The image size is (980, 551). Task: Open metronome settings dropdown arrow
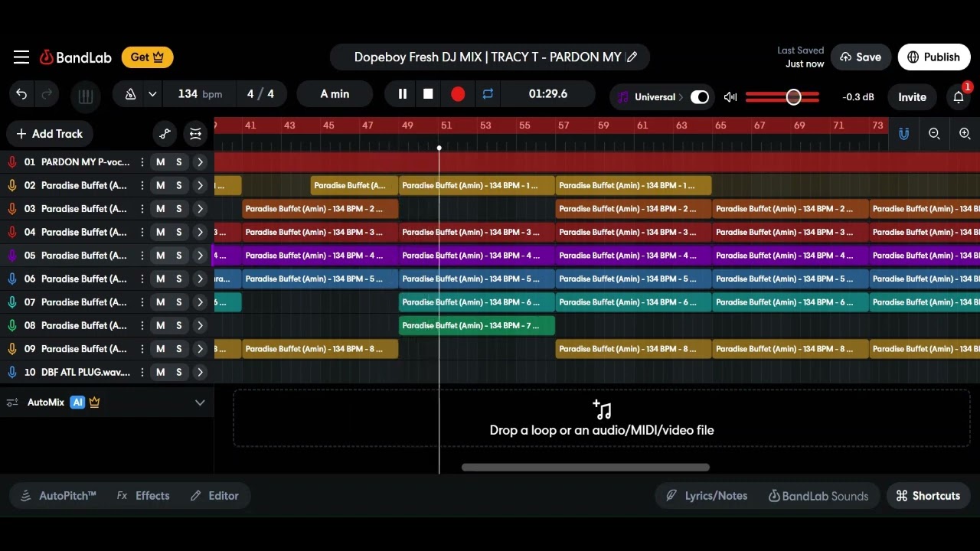pyautogui.click(x=152, y=94)
